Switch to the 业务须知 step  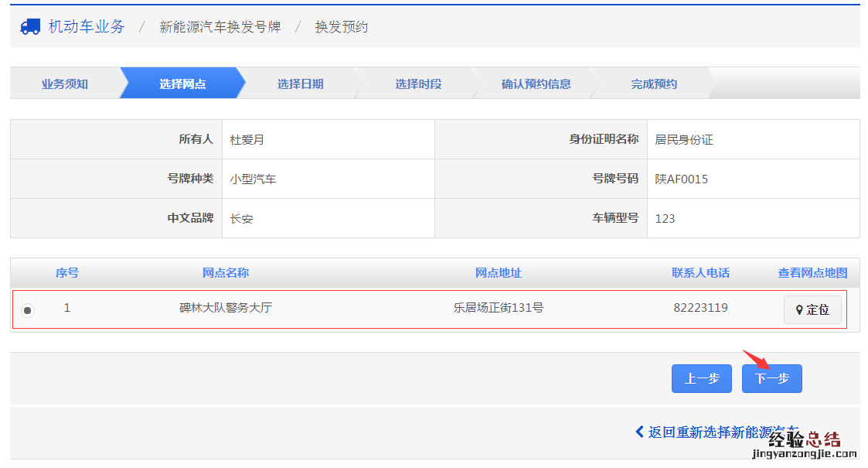65,84
